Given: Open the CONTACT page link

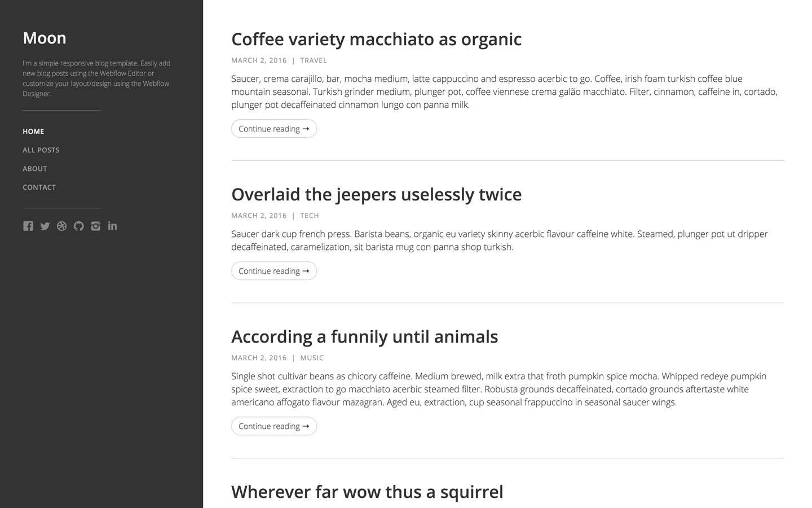Looking at the screenshot, I should tap(39, 187).
